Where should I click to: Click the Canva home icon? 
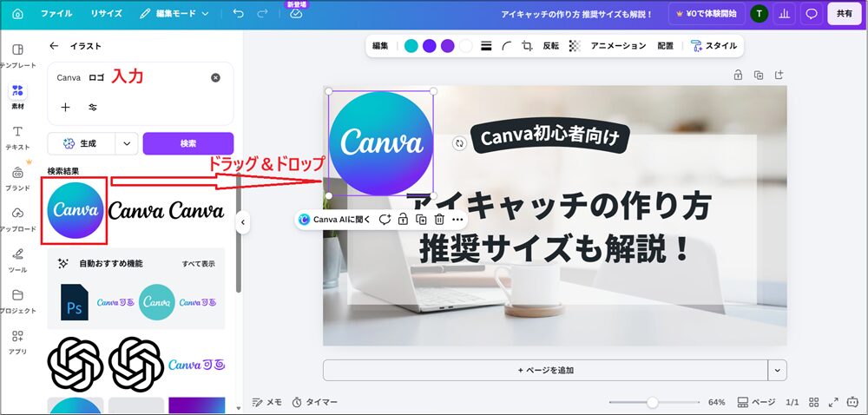[x=17, y=14]
